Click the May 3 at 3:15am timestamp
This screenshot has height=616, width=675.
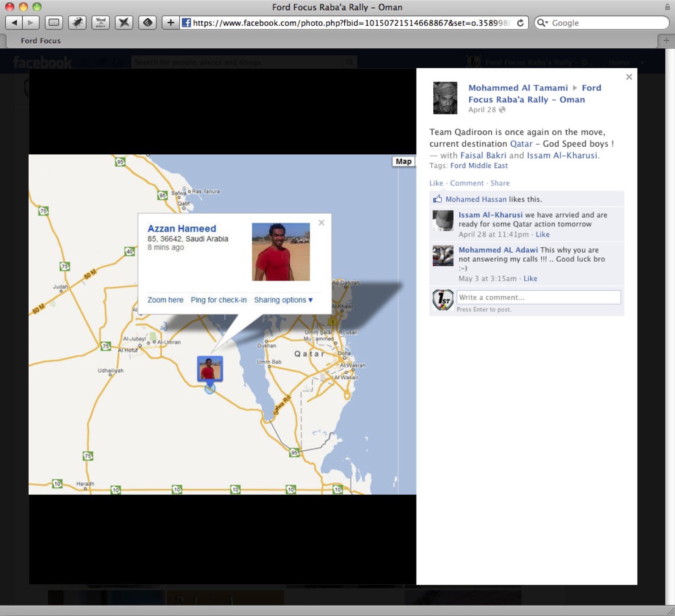tap(488, 279)
